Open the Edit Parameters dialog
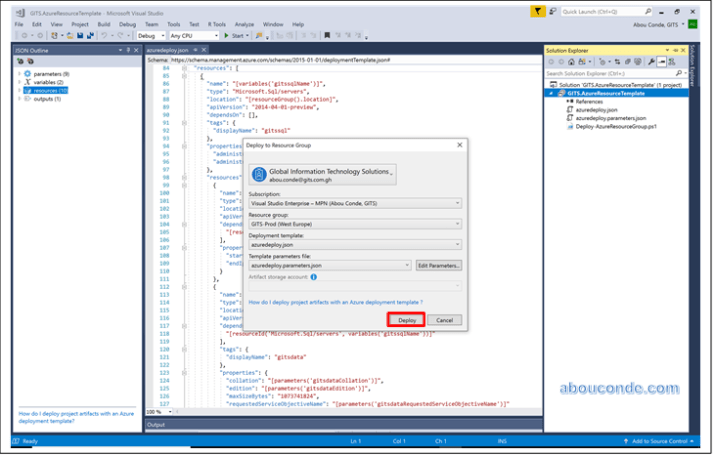 click(x=438, y=265)
